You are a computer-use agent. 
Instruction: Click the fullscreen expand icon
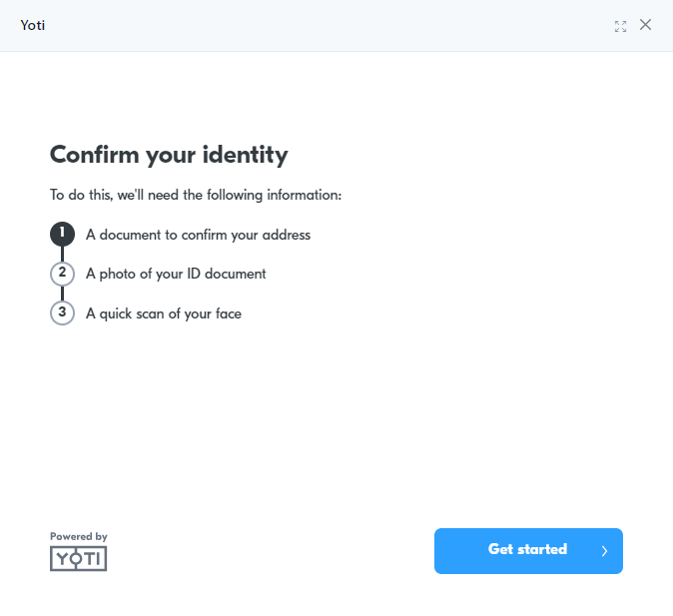(620, 26)
